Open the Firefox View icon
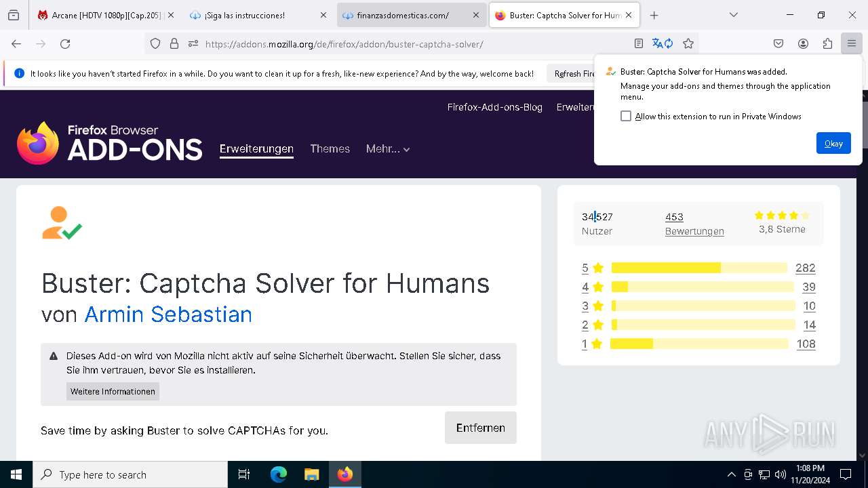The width and height of the screenshot is (868, 488). (14, 15)
